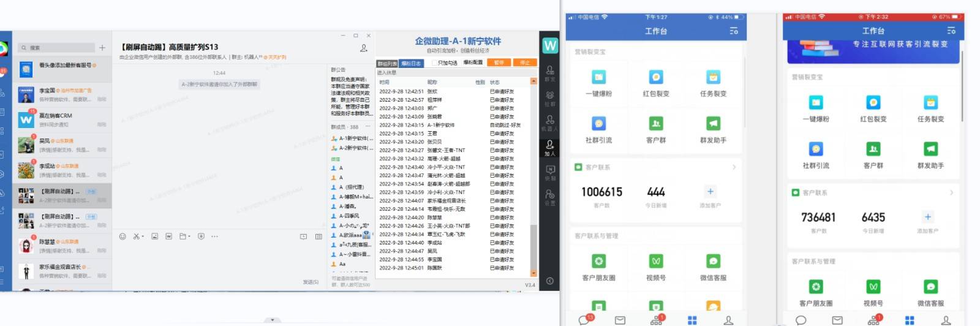Image resolution: width=980 pixels, height=326 pixels.
Task: Select the 爆粉日志 tab
Action: click(411, 63)
